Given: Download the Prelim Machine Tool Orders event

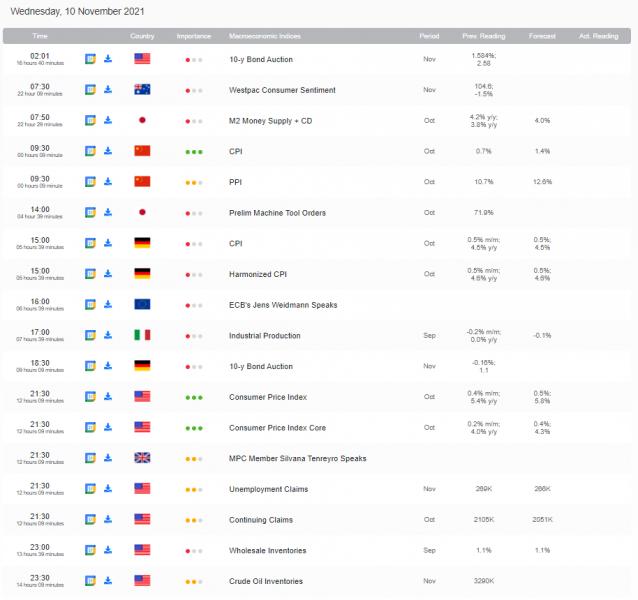Looking at the screenshot, I should 108,213.
